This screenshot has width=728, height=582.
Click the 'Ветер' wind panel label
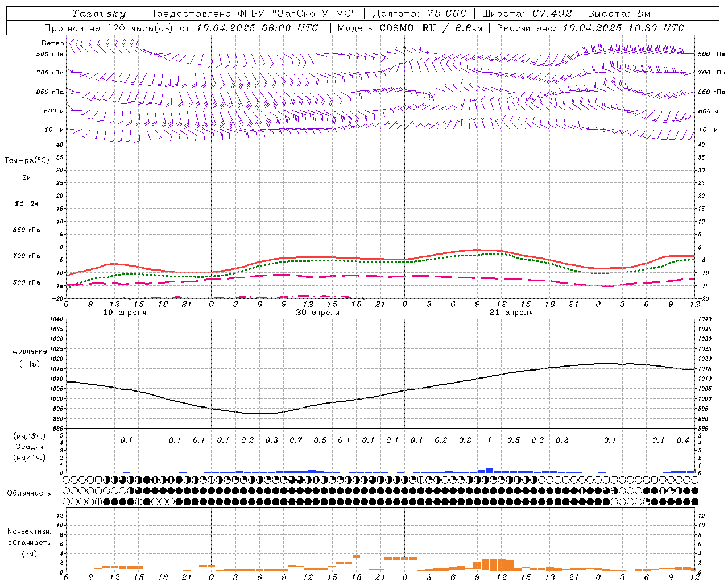coord(53,43)
